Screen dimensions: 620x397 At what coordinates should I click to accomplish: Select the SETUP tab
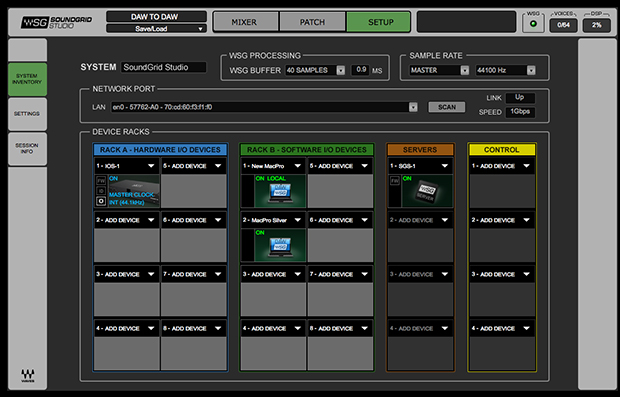coord(380,22)
